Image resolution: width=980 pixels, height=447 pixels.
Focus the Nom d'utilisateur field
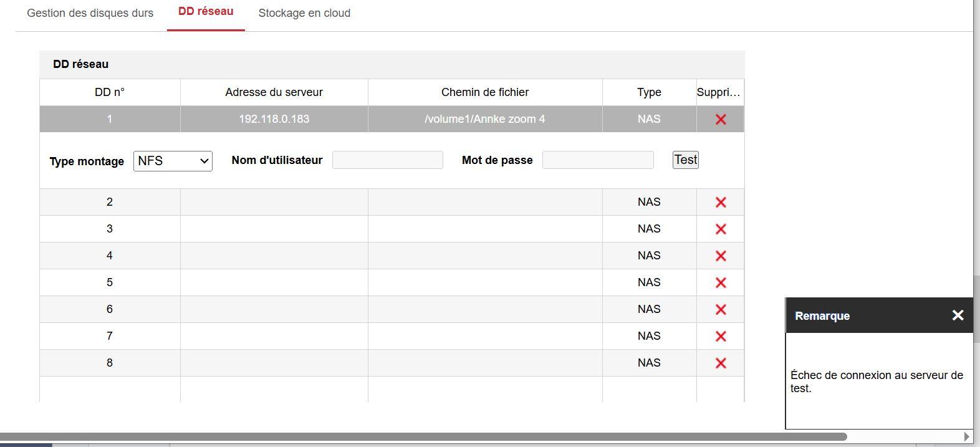coord(387,160)
